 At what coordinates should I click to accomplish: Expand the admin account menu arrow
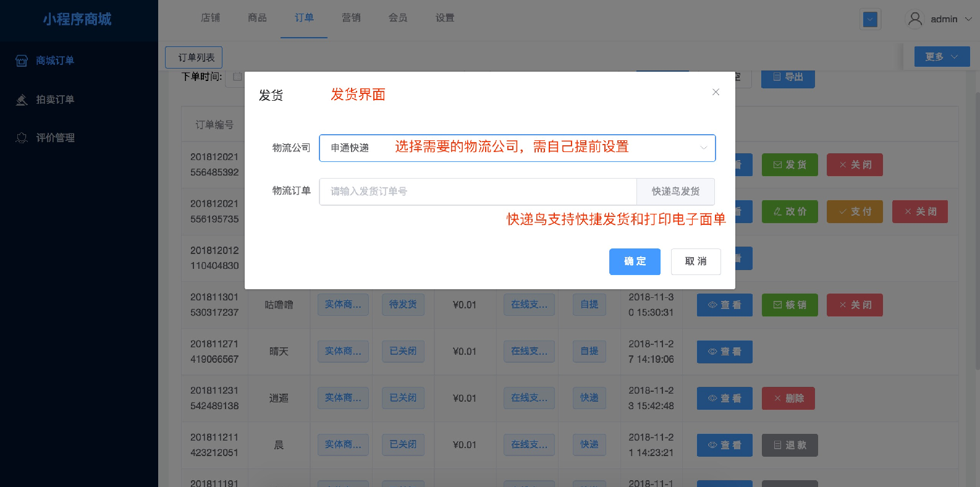click(x=968, y=19)
